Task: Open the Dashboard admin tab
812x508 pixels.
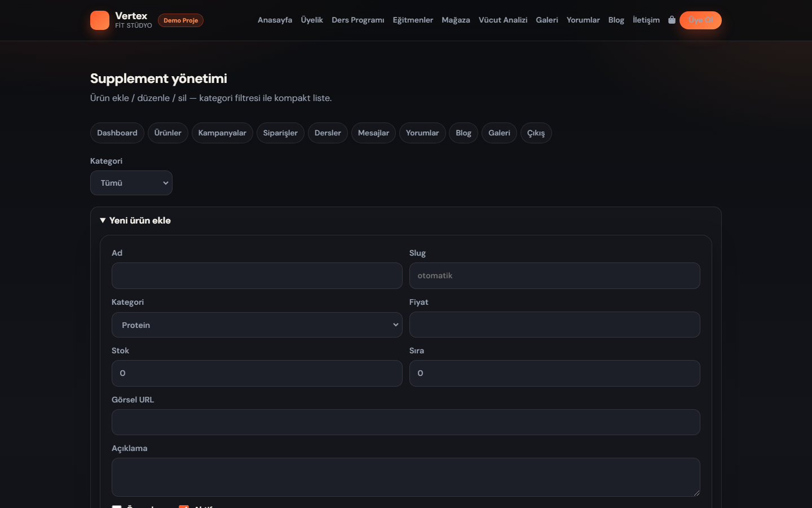Action: [117, 133]
